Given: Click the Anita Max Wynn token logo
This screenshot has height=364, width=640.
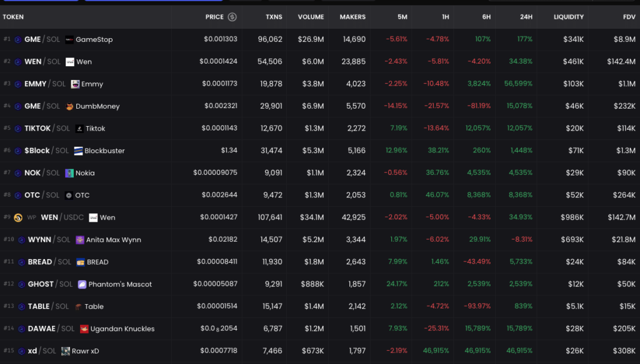Looking at the screenshot, I should pyautogui.click(x=80, y=240).
